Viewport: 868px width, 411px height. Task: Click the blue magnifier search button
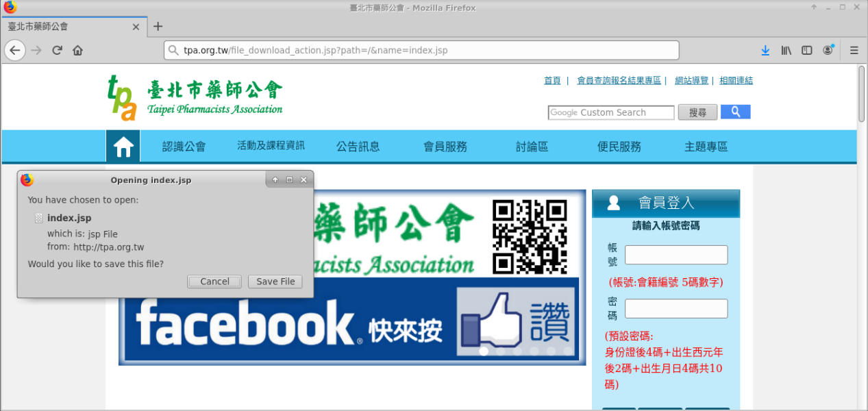[x=736, y=112]
